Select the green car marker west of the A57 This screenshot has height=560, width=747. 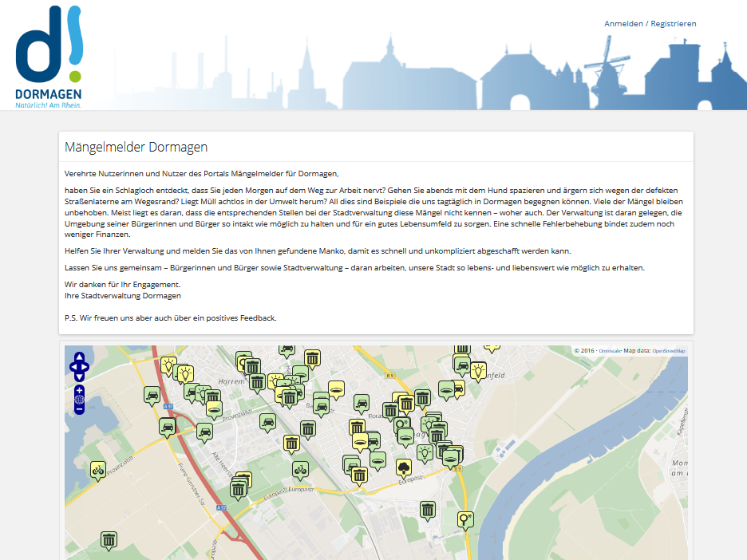(x=152, y=395)
